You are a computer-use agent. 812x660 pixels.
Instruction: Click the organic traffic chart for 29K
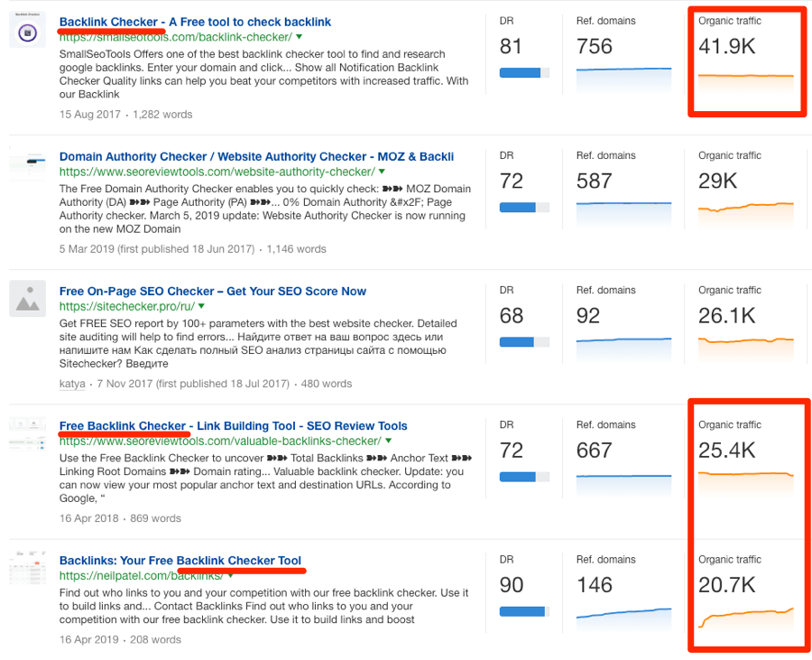tap(746, 215)
